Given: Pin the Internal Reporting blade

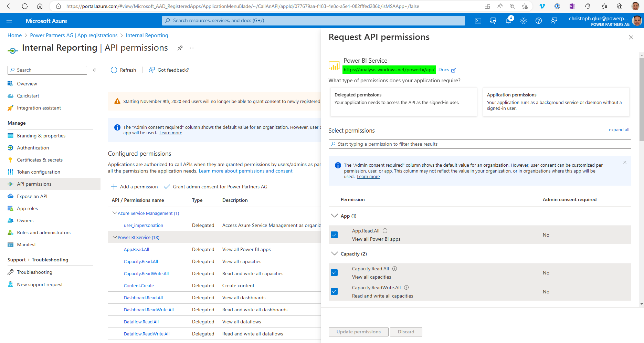Looking at the screenshot, I should 180,48.
